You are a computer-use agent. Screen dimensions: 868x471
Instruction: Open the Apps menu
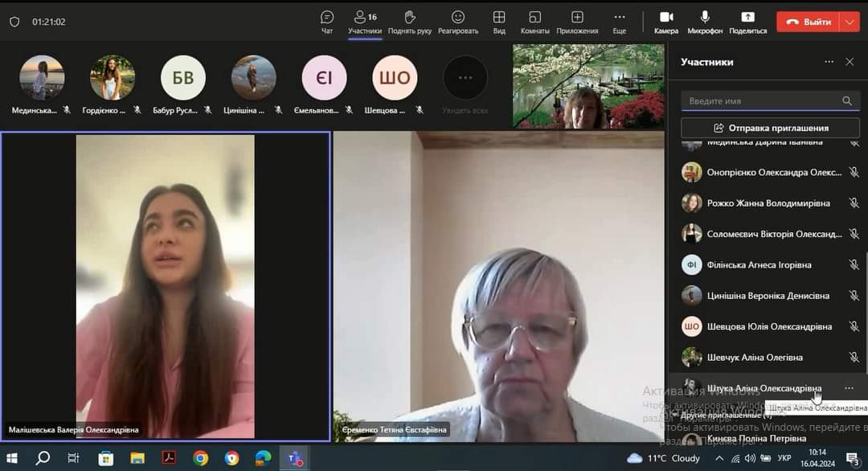pyautogui.click(x=577, y=23)
